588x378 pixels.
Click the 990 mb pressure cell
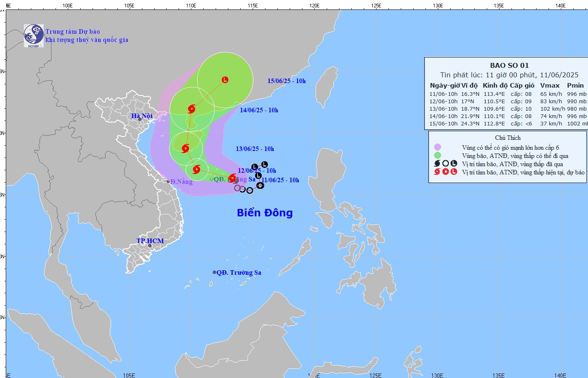[x=577, y=102]
